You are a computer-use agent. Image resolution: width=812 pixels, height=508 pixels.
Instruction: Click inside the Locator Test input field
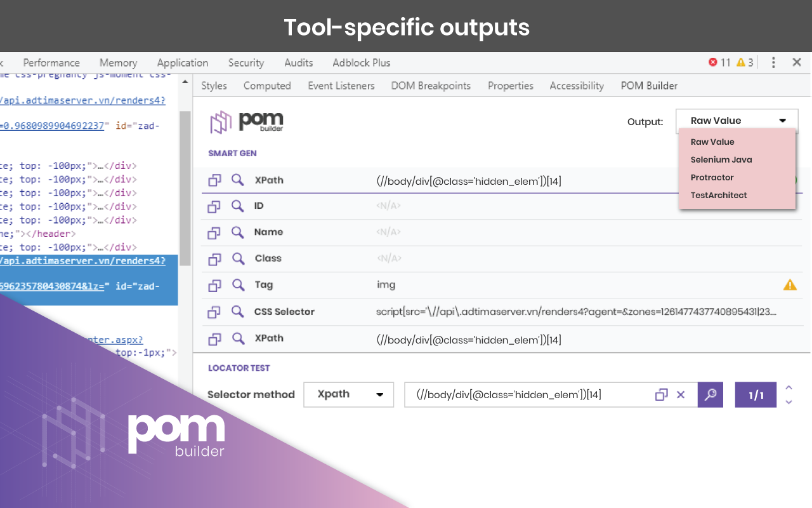pyautogui.click(x=539, y=394)
